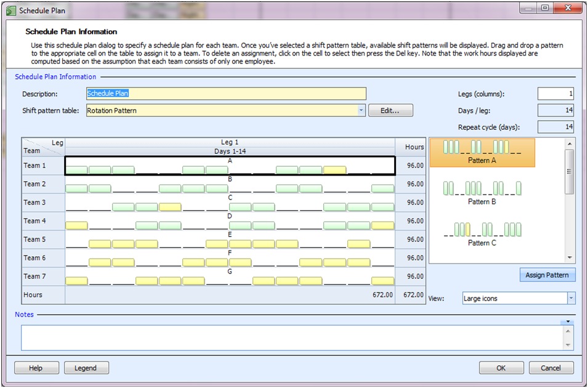
Task: Select the Pattern B shift pattern thumbnail
Action: coord(482,193)
